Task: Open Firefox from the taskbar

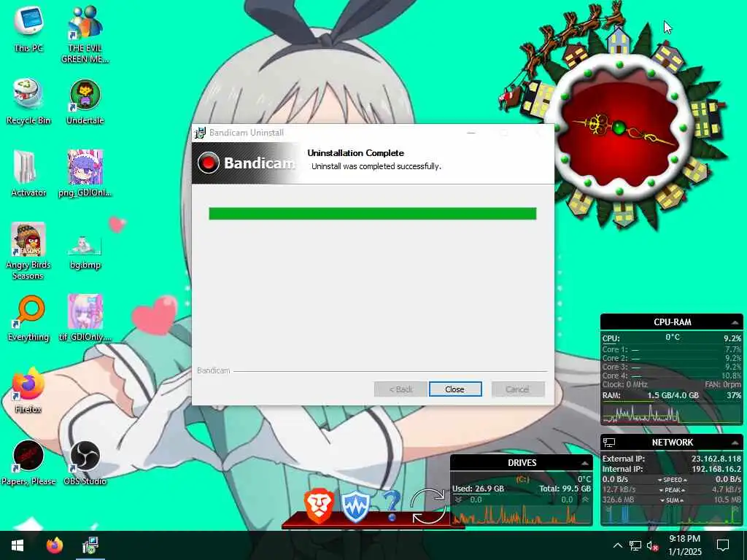Action: click(x=54, y=545)
